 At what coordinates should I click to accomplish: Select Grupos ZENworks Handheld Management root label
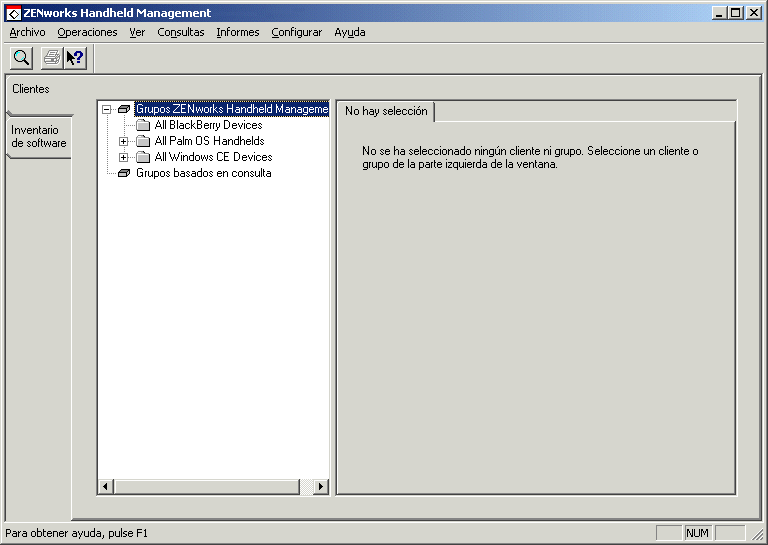coord(232,109)
